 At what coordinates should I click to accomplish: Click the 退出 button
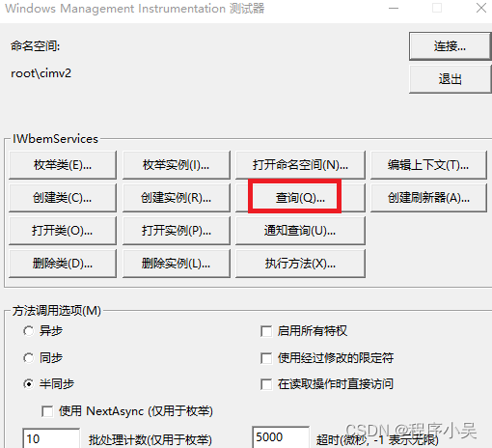point(450,79)
